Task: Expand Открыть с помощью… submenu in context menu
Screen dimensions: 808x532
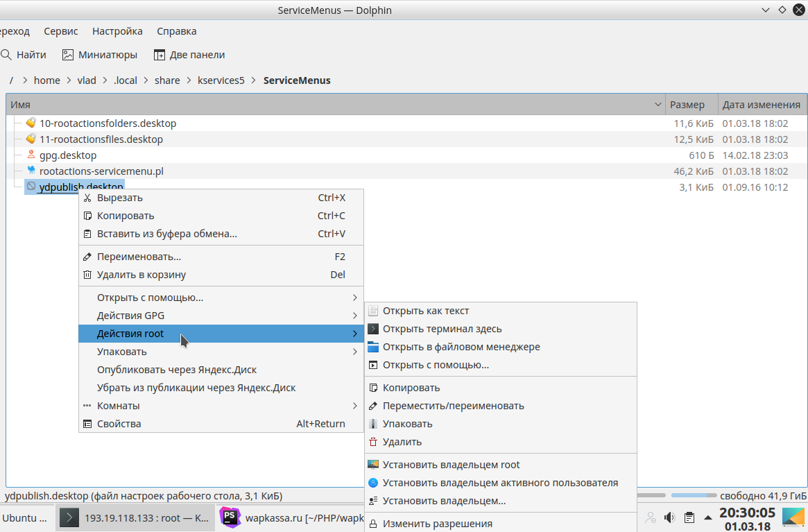Action: click(x=221, y=298)
